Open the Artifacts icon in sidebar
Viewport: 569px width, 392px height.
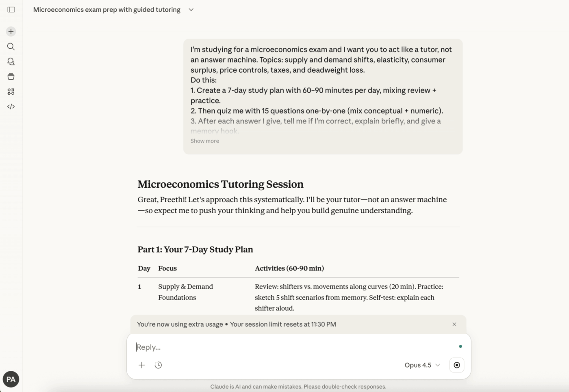11,91
